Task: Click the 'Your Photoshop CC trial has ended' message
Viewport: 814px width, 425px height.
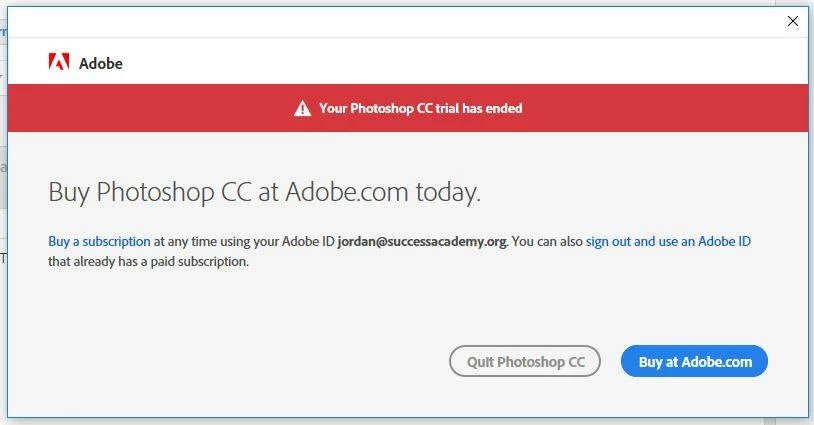Action: 420,108
